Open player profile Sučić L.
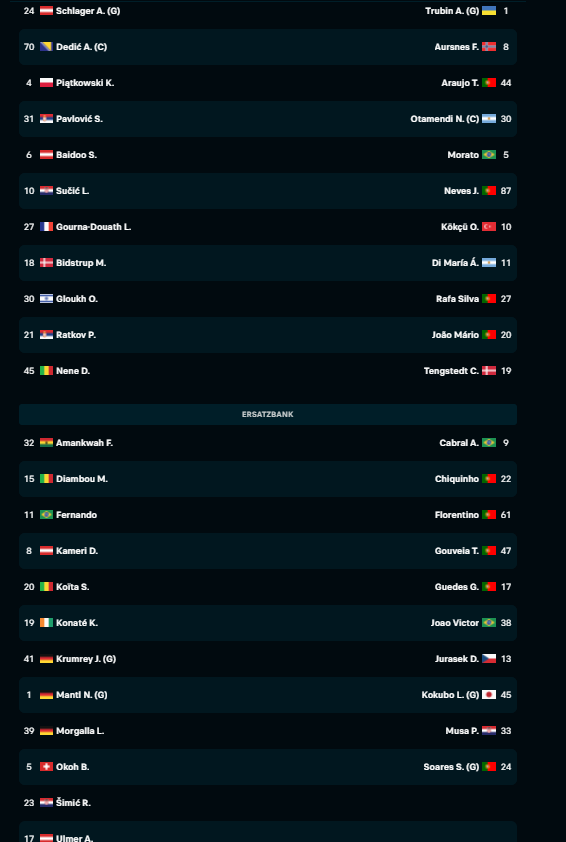 pos(72,191)
